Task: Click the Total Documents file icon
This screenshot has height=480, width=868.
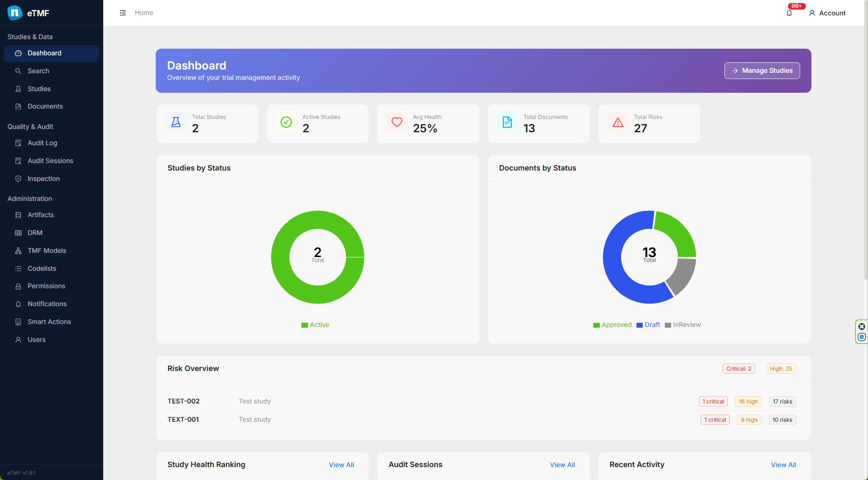Action: [x=507, y=122]
